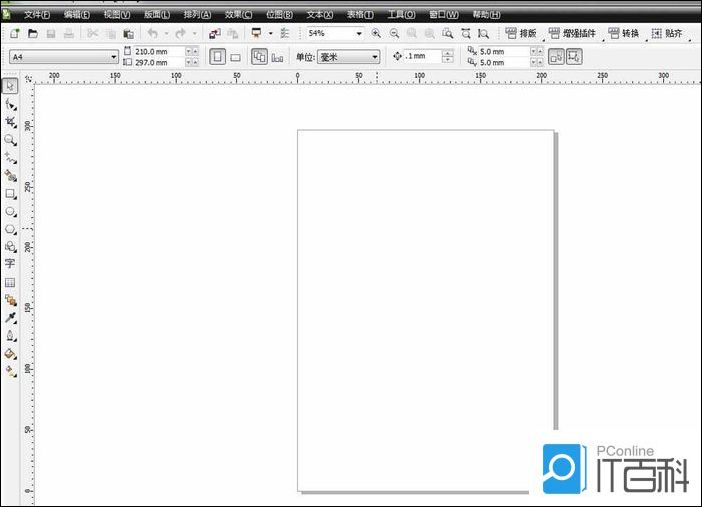Open the 文件(F) menu
The image size is (702, 507).
pyautogui.click(x=37, y=15)
